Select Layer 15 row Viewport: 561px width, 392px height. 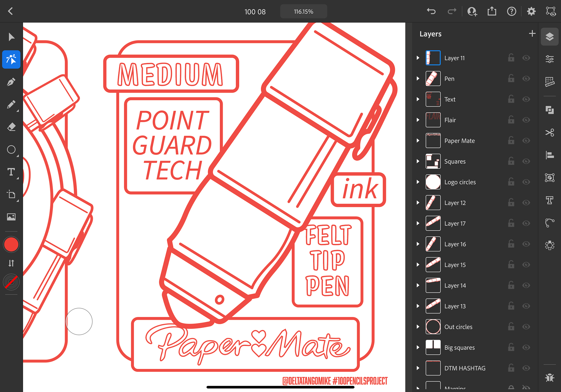(x=475, y=265)
